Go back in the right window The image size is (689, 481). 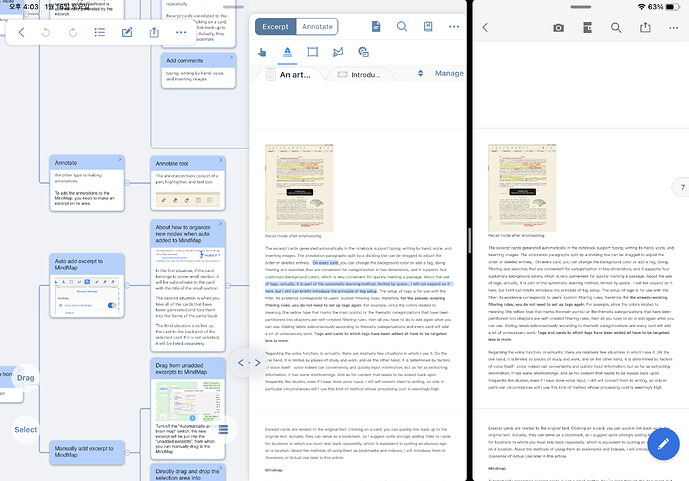tap(485, 28)
